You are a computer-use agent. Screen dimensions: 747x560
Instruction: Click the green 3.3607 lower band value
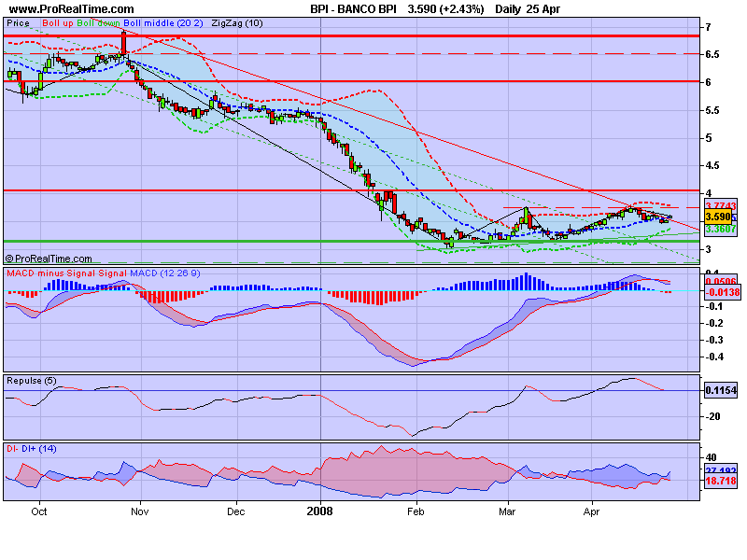tap(719, 228)
